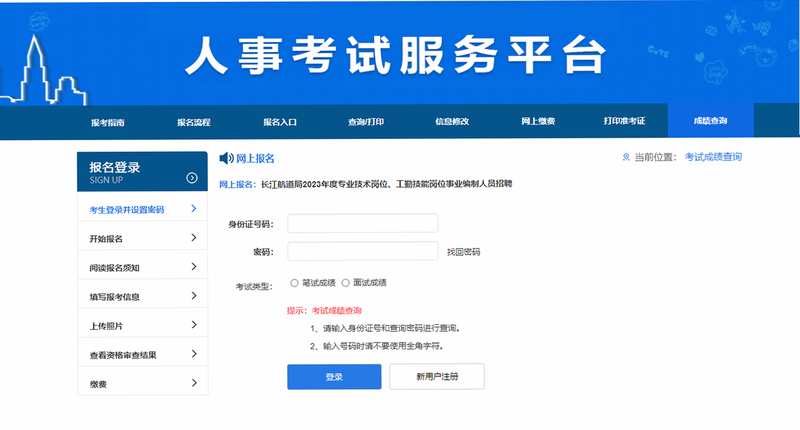Click the speaker icon beside 网上报名

(226, 158)
